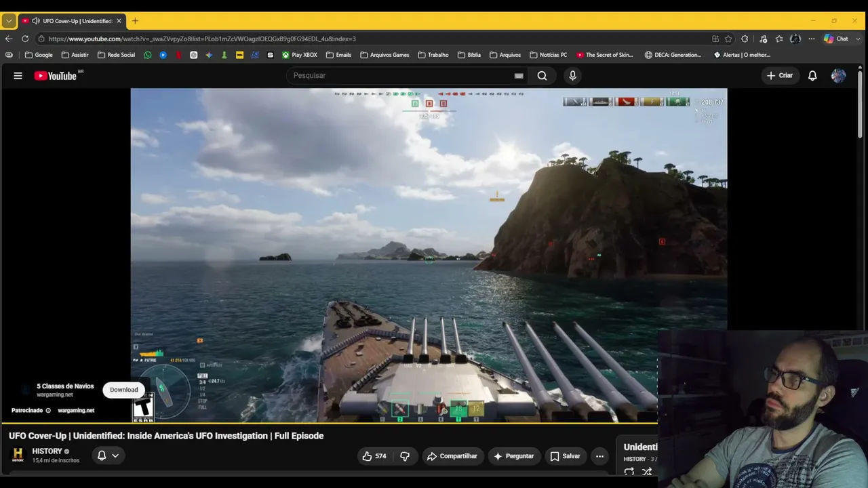Screen dimensions: 868x488
Task: Open HISTORY channel avatar
Action: point(18,454)
